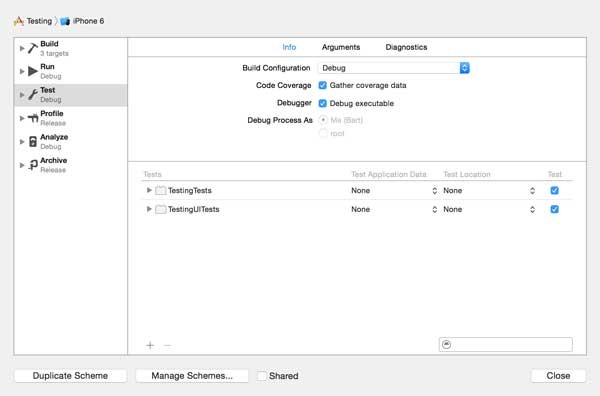600x396 pixels.
Task: Click the Close button
Action: coord(558,376)
